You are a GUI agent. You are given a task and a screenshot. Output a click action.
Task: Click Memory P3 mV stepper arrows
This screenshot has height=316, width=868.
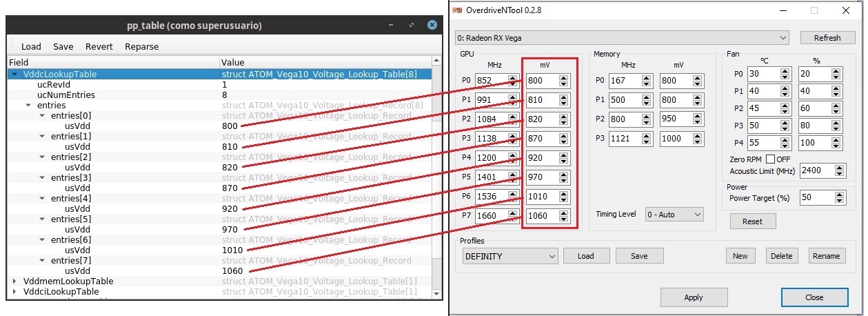click(x=698, y=139)
